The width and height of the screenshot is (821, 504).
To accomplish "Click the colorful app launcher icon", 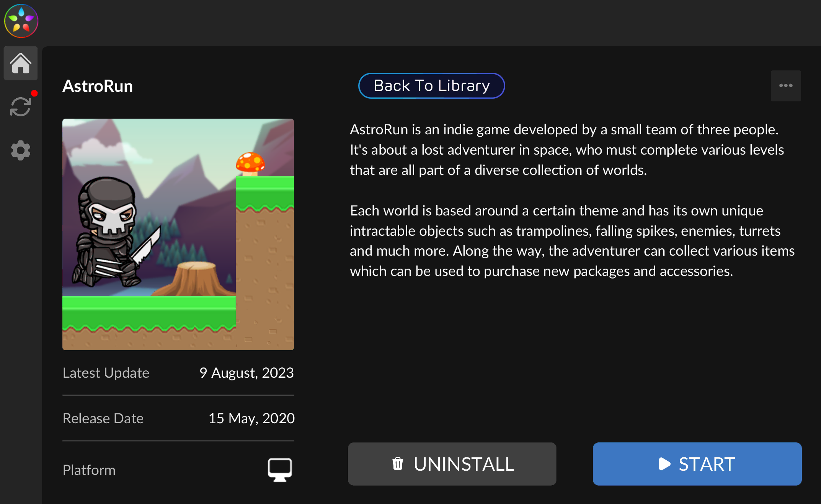I will 21,21.
